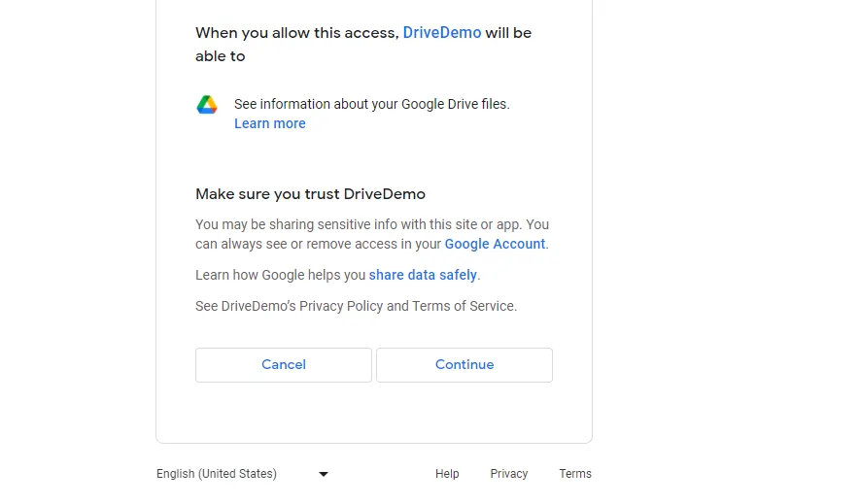Open the English (United States) language dropdown

[x=242, y=474]
